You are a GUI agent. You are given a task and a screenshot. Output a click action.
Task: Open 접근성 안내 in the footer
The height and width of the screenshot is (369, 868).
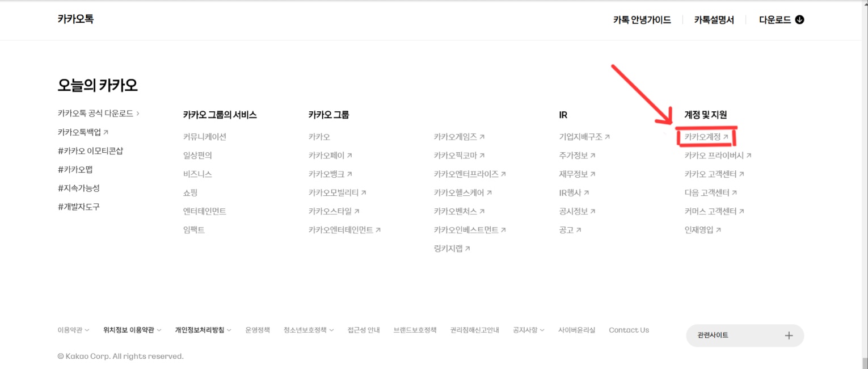click(x=364, y=330)
